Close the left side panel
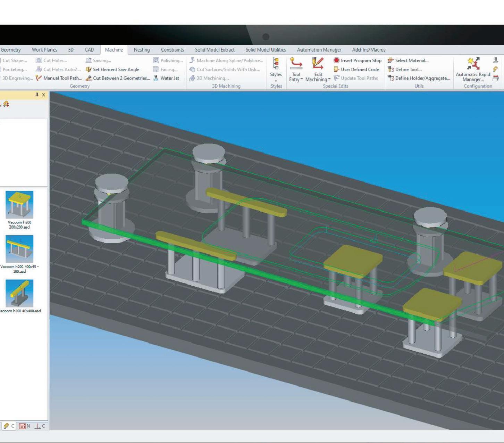 43,95
